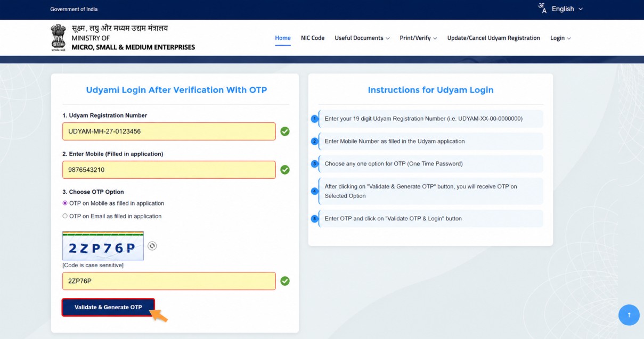Viewport: 644px width, 339px height.
Task: Expand the Print/Verify menu
Action: coord(419,38)
